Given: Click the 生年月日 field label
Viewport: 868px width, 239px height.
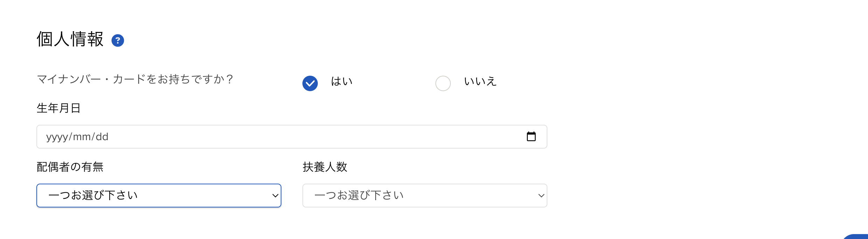Looking at the screenshot, I should 59,108.
